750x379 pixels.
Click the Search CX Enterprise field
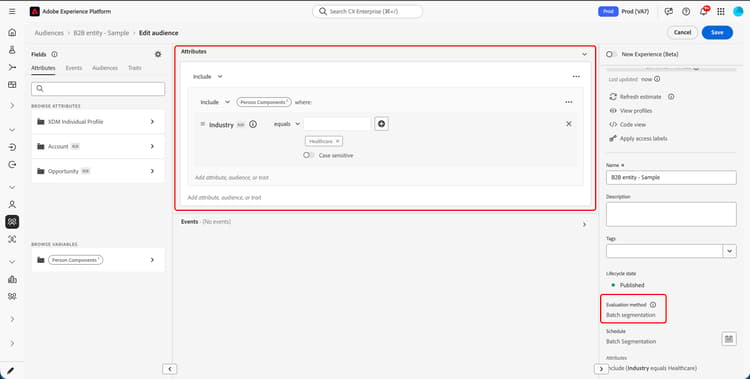tap(367, 11)
